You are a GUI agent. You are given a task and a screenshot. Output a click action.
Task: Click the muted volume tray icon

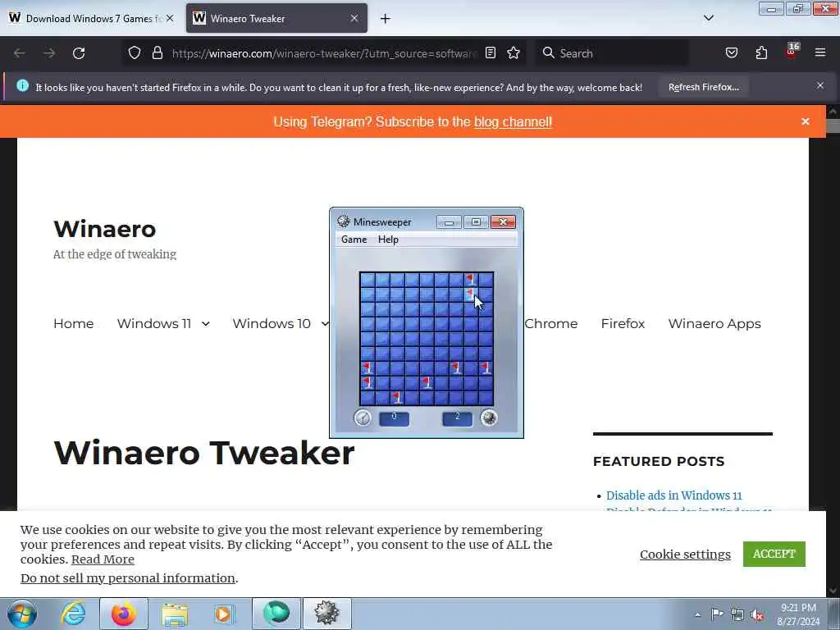(757, 615)
